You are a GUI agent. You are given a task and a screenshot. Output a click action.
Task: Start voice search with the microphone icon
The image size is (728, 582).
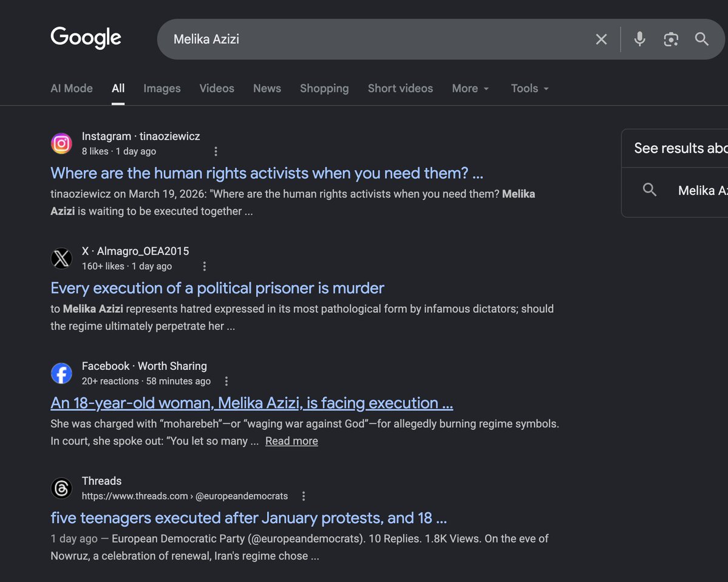(640, 39)
